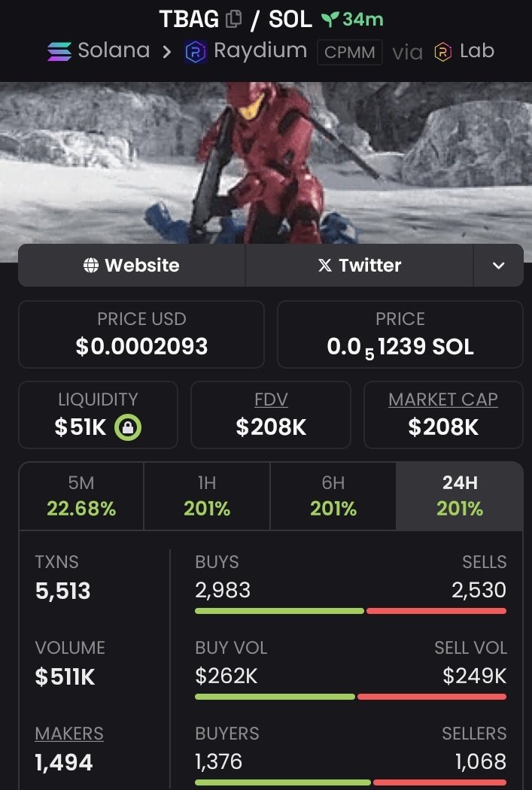Select the 5M timeframe tab

coord(81,497)
